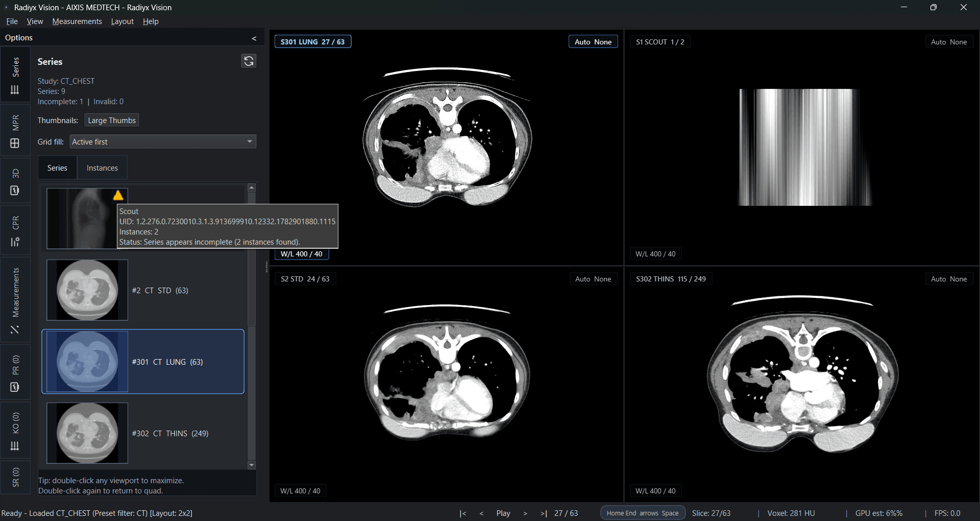Open the File menu
The height and width of the screenshot is (521, 980).
point(12,21)
